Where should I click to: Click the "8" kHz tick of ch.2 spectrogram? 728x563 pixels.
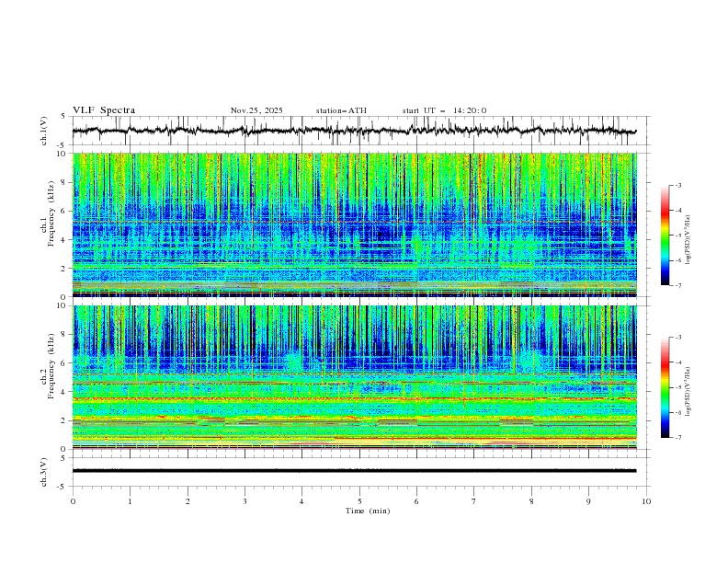pos(65,334)
